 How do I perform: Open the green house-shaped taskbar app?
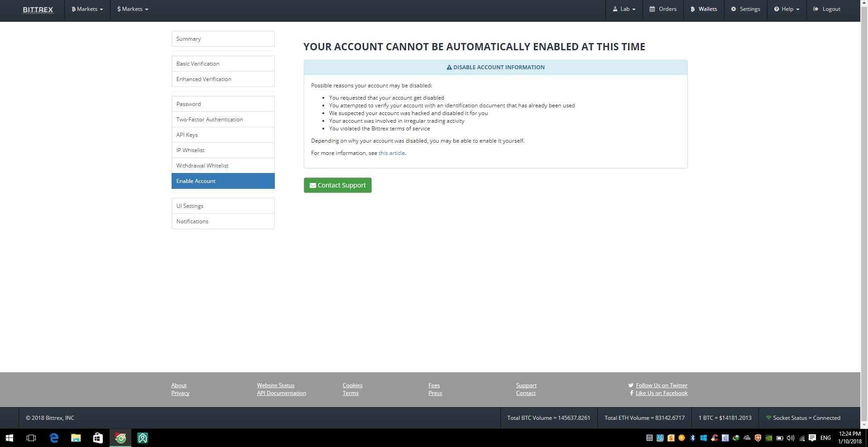click(x=143, y=438)
